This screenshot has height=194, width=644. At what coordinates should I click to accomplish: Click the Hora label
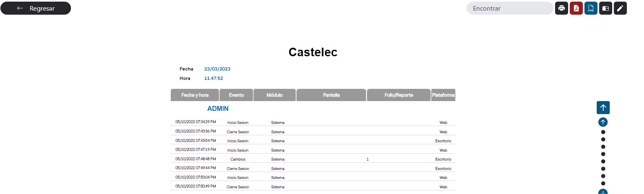[x=185, y=78]
